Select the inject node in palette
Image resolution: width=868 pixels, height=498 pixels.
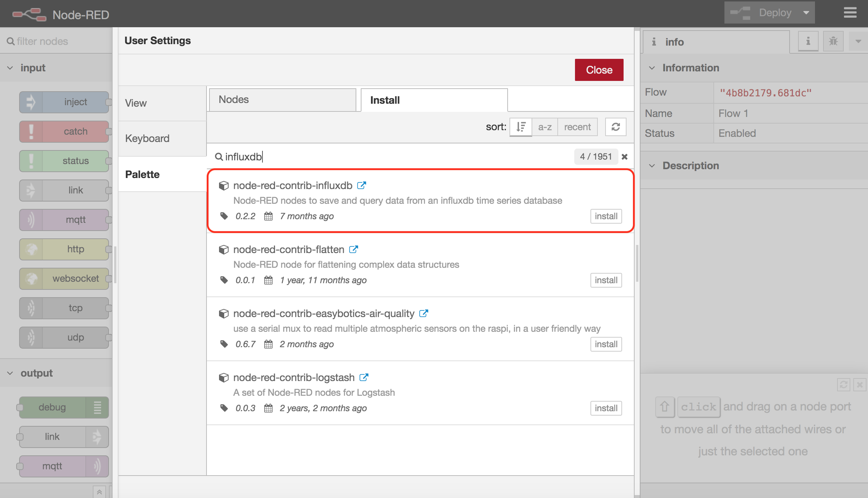(64, 102)
